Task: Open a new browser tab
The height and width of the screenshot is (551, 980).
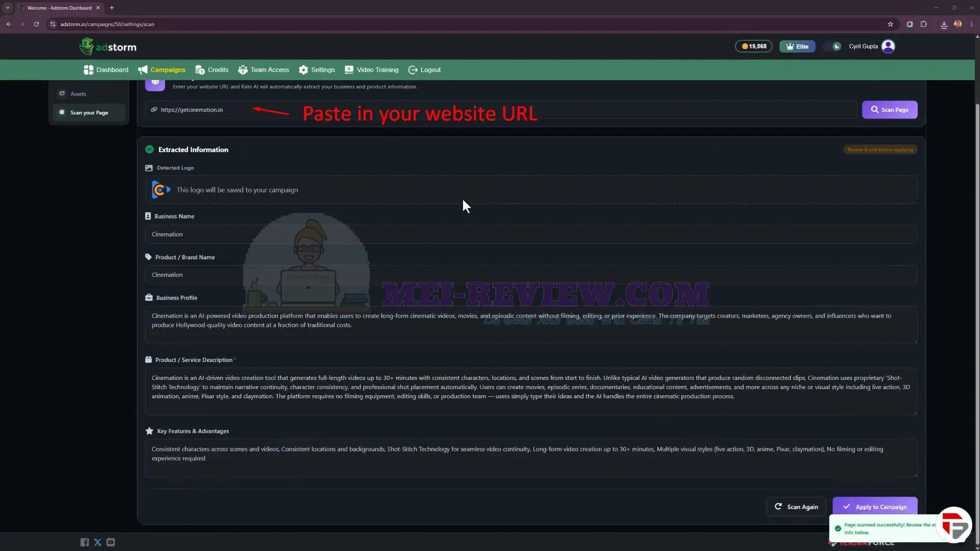Action: tap(112, 8)
